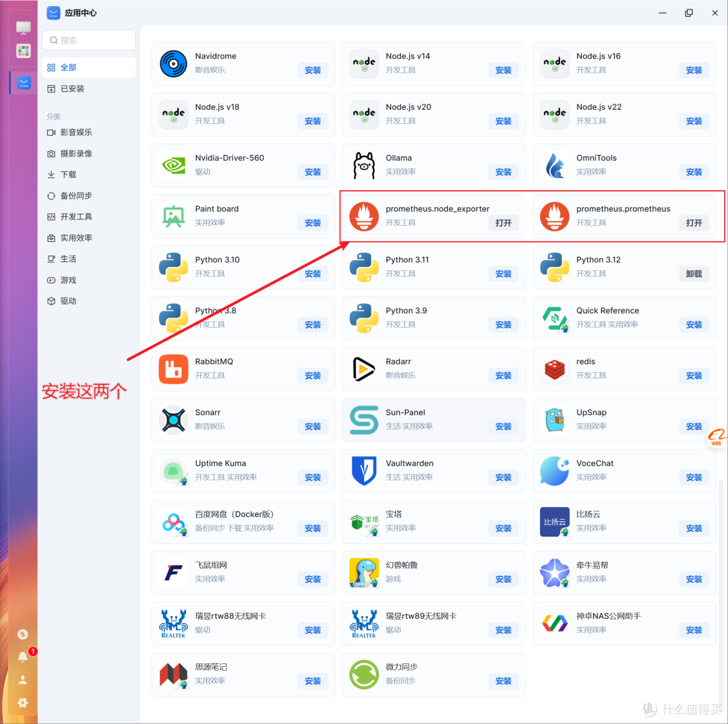Viewport: 728px width, 724px height.
Task: Install Node.js v22
Action: (694, 121)
